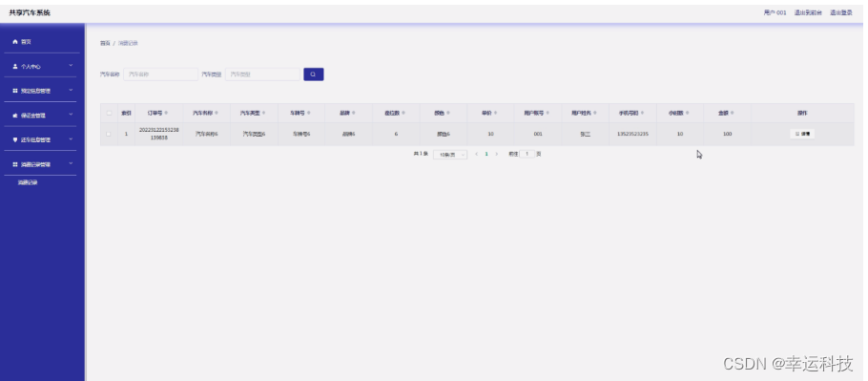Sort the table by 小时数 column
868x381 pixels.
[x=687, y=113]
